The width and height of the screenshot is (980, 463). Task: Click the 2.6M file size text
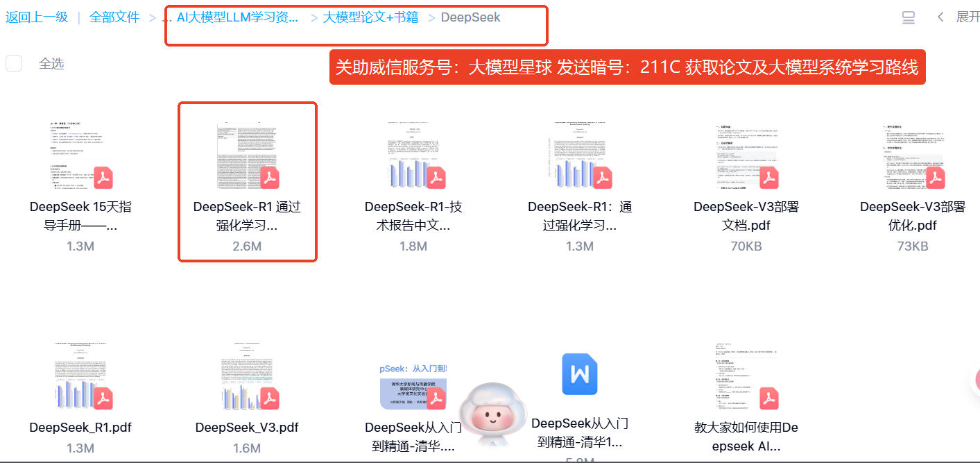pos(247,246)
